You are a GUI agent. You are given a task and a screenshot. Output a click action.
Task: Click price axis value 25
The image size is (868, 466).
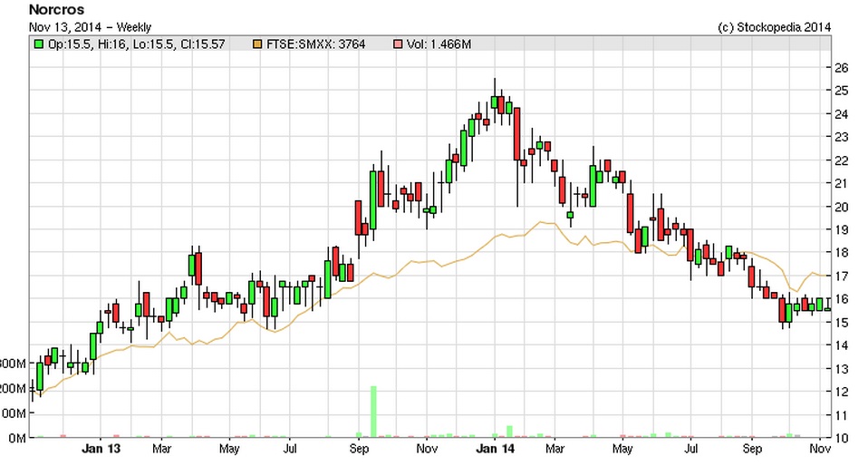point(842,91)
